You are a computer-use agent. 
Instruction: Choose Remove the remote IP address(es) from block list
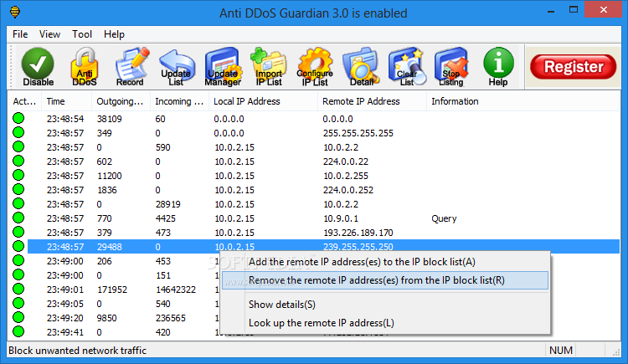(385, 280)
